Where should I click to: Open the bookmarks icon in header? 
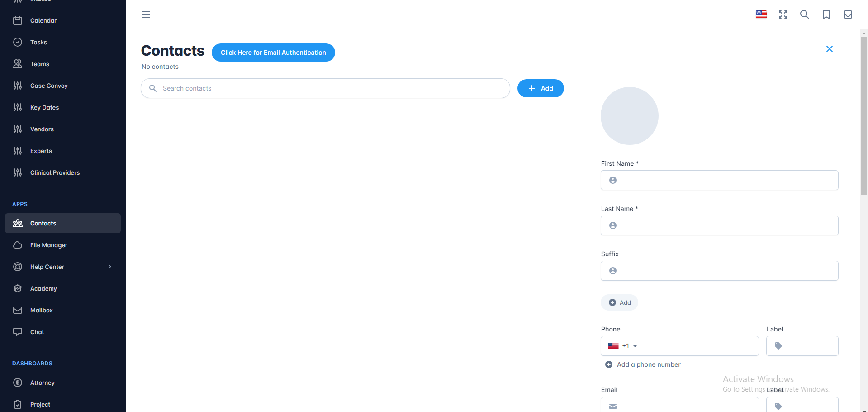point(826,14)
